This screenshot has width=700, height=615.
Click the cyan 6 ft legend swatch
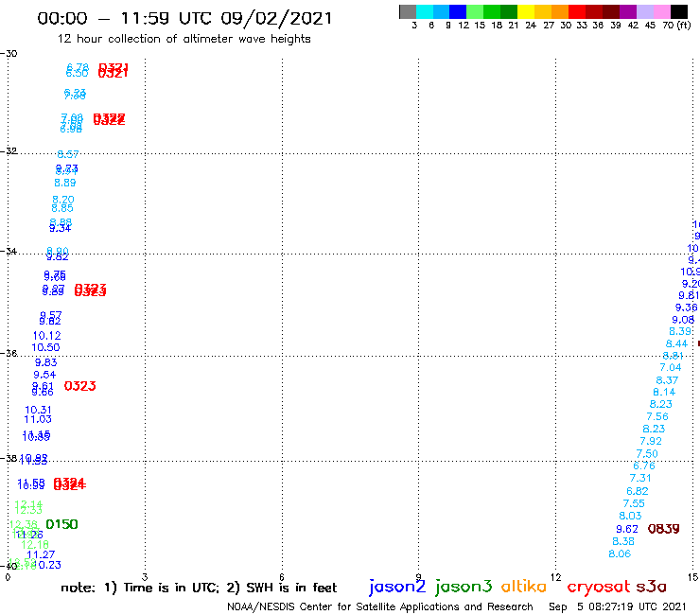click(424, 11)
